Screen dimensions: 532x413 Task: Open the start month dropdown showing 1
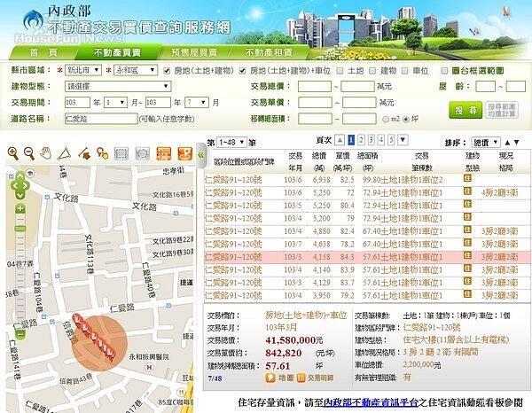click(115, 103)
